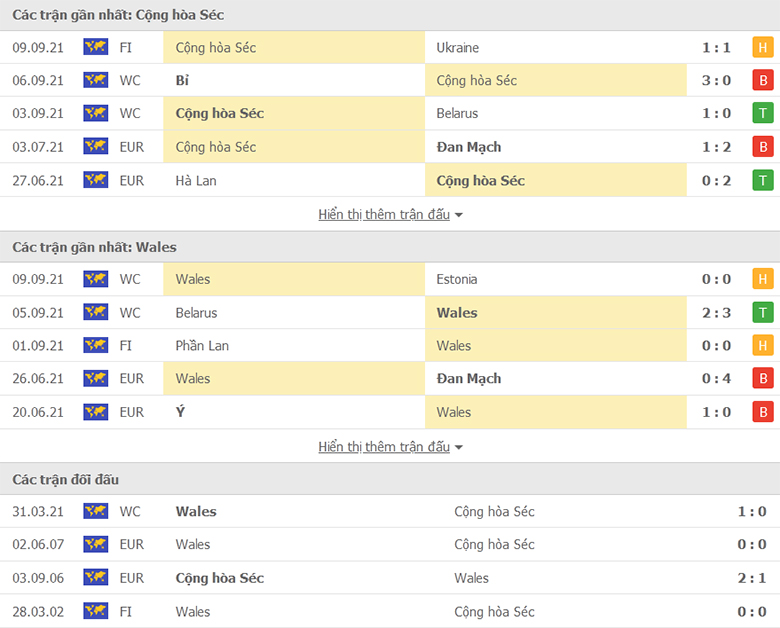Click green T badge of Belarus 1:0 match
The height and width of the screenshot is (628, 780).
tap(763, 113)
